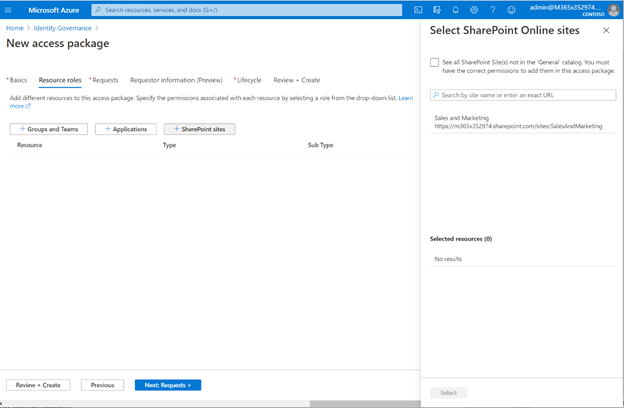624x408 pixels.
Task: Click the Resource column header
Action: [x=29, y=145]
